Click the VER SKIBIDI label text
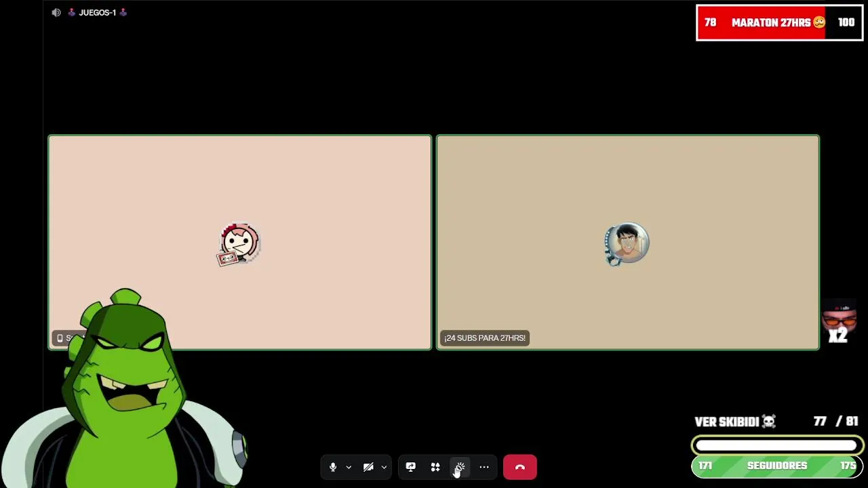 [x=735, y=422]
